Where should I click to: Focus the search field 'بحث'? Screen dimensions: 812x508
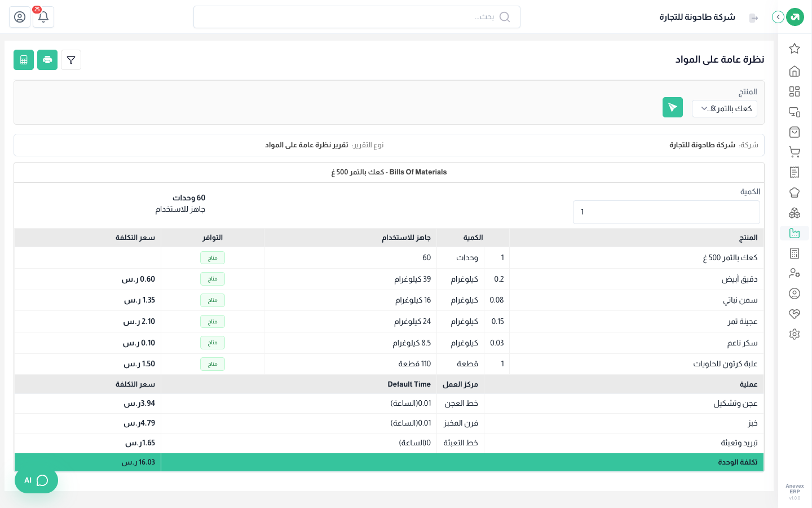pos(357,17)
